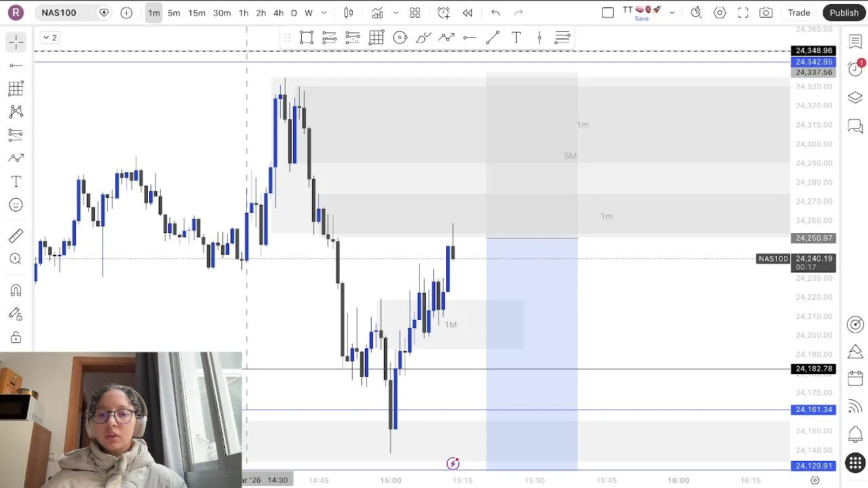This screenshot has height=488, width=868.
Task: Select the 1m timeframe
Action: tap(154, 13)
